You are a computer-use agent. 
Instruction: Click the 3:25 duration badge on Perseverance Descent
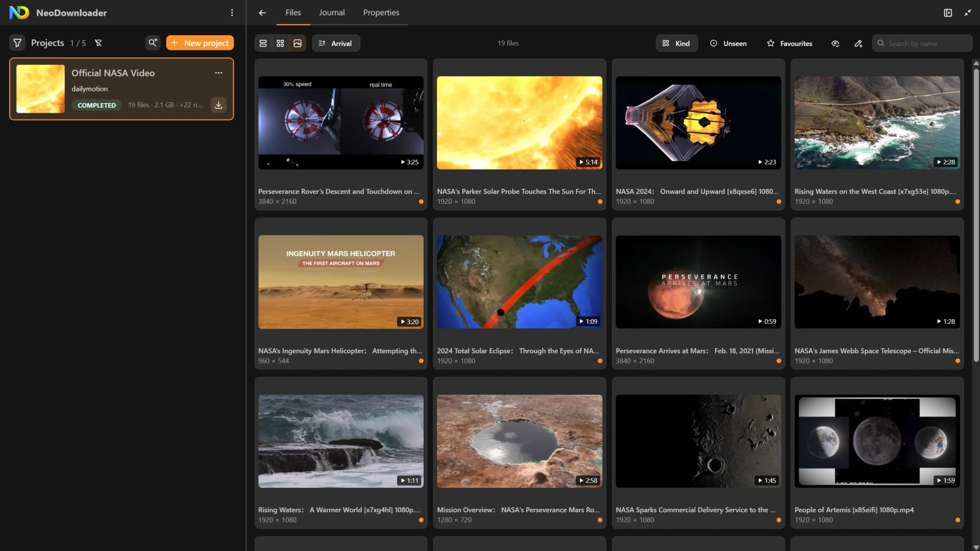[409, 162]
